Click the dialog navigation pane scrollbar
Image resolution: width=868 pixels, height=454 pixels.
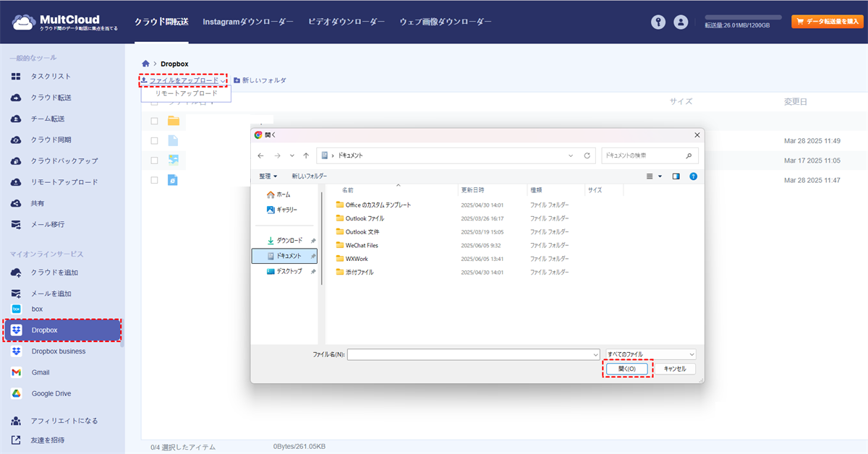(x=321, y=239)
